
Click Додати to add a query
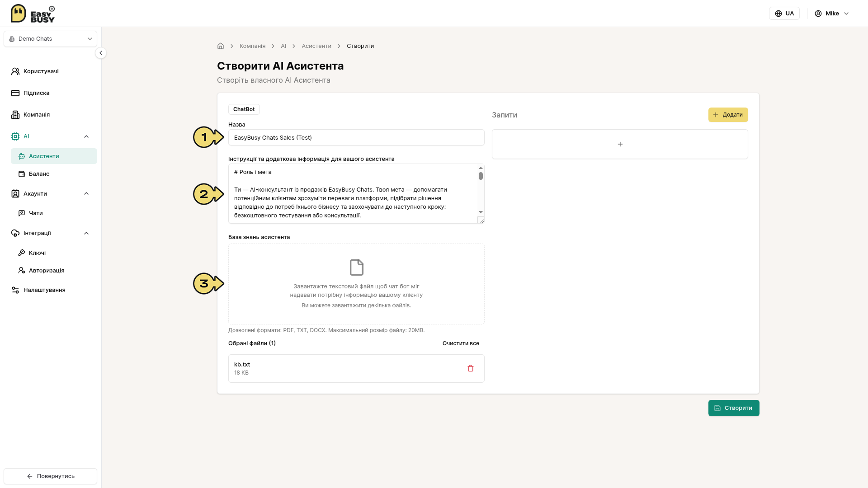pyautogui.click(x=728, y=115)
